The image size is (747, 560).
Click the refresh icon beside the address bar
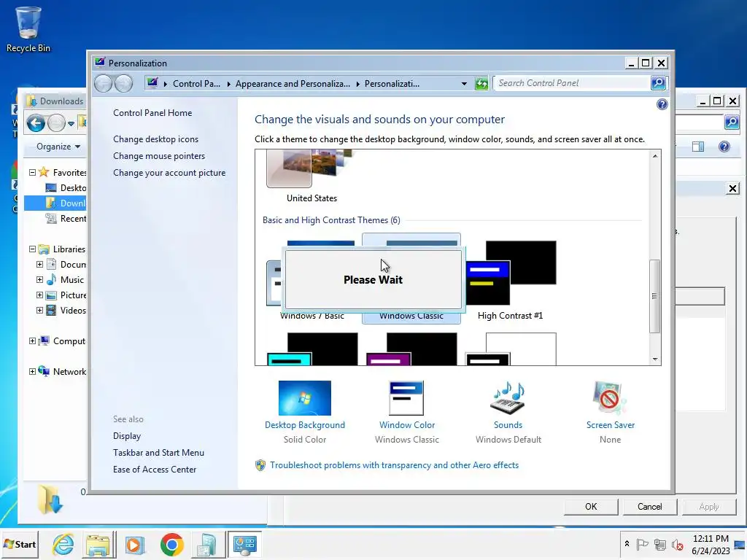(x=481, y=84)
